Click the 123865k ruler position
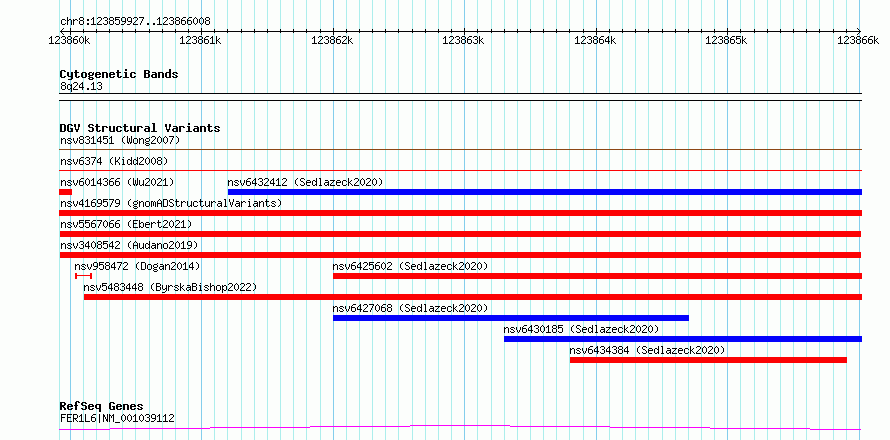Viewport: 890px width, 440px height. [727, 40]
